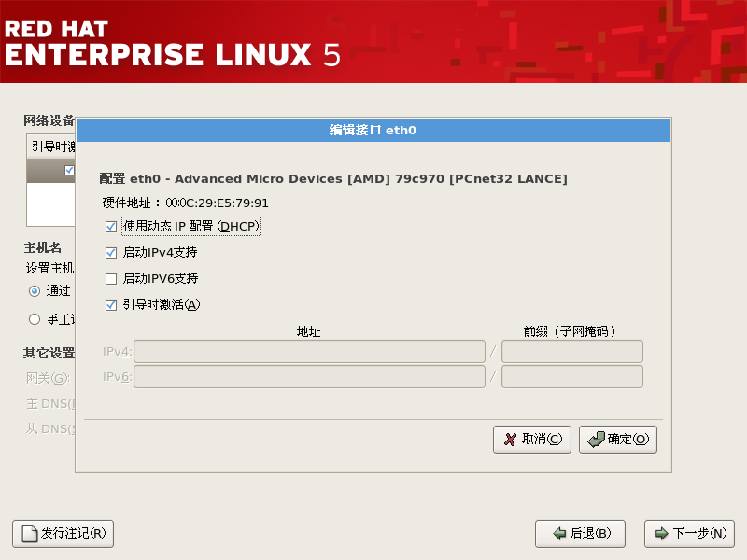Click the IPv6 address input field

tap(309, 377)
